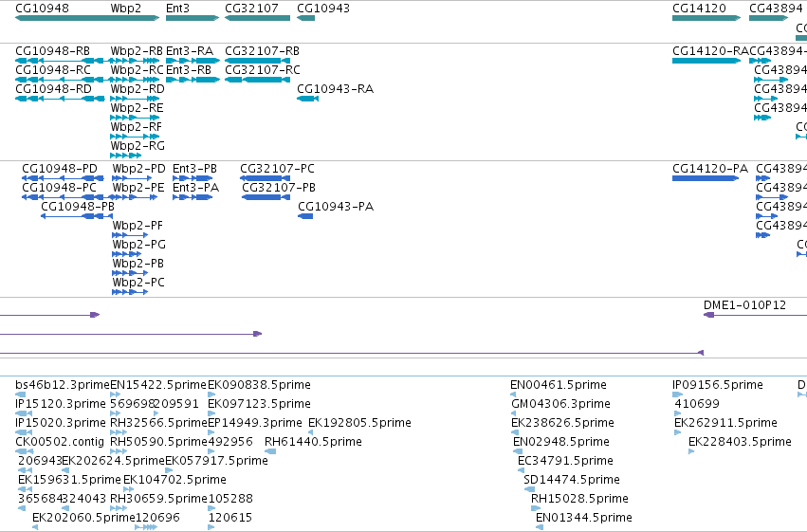Click the bs46b12.3prime EST label
Image resolution: width=807 pixels, height=532 pixels.
point(63,385)
